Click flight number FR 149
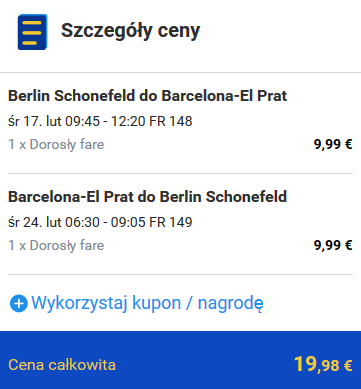 pos(171,222)
